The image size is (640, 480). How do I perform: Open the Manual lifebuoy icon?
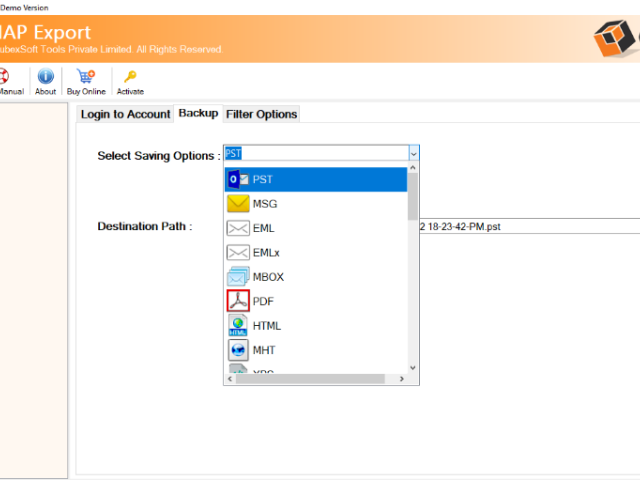pos(4,76)
